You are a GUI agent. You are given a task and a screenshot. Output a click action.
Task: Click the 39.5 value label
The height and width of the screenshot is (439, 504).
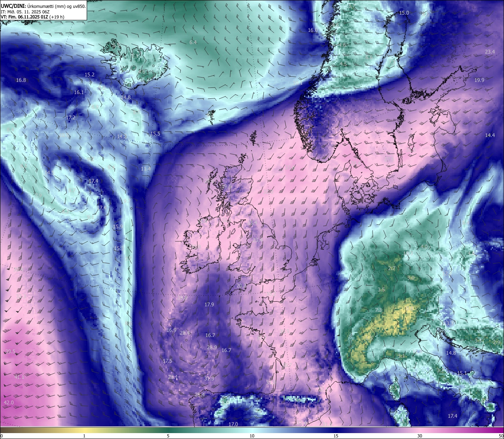tap(10, 352)
